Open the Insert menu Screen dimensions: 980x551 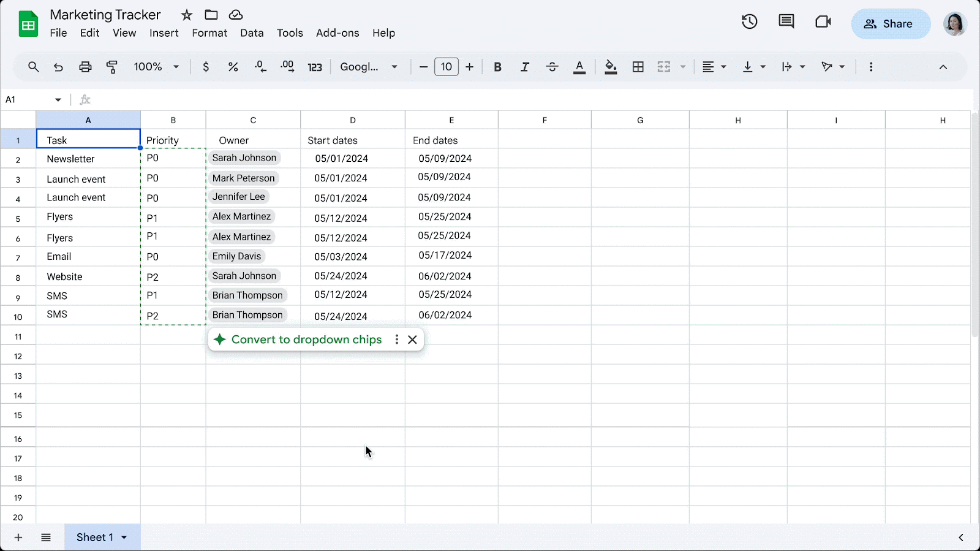click(164, 33)
